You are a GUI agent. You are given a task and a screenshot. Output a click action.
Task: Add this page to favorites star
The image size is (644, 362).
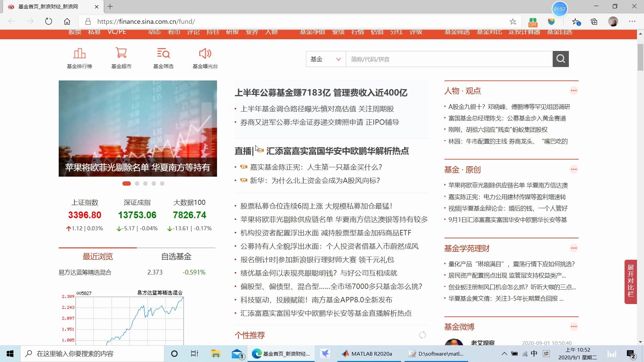(513, 21)
